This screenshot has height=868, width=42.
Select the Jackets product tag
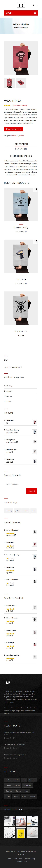pos(18,510)
